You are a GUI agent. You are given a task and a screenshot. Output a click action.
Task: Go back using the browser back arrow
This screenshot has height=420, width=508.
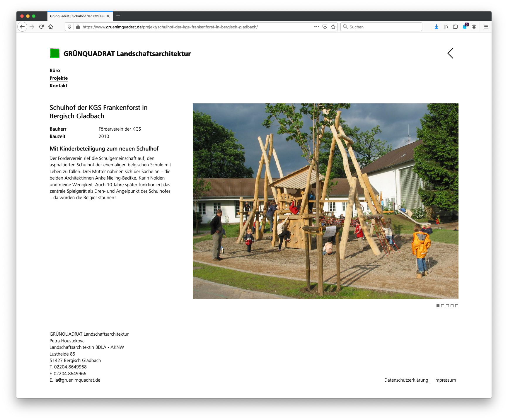point(22,27)
